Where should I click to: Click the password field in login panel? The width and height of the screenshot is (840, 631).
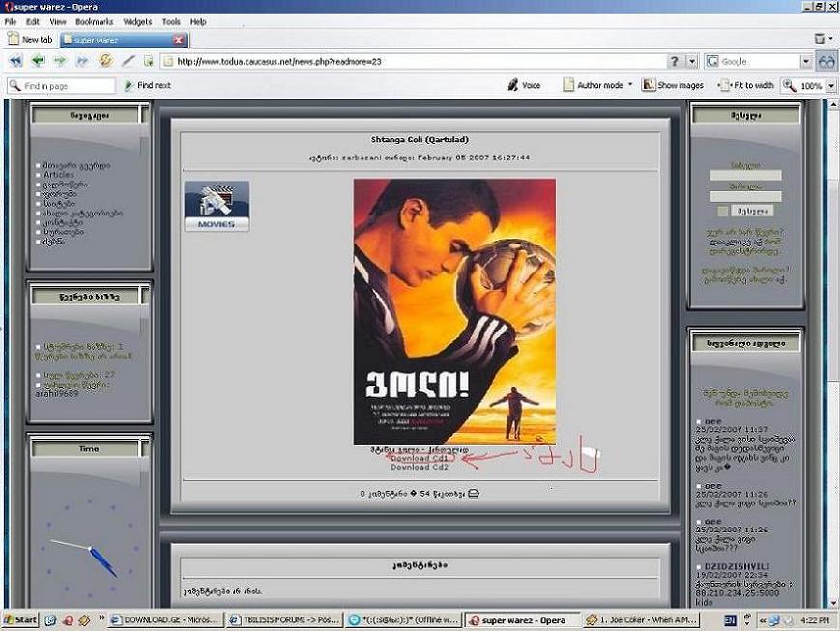745,196
